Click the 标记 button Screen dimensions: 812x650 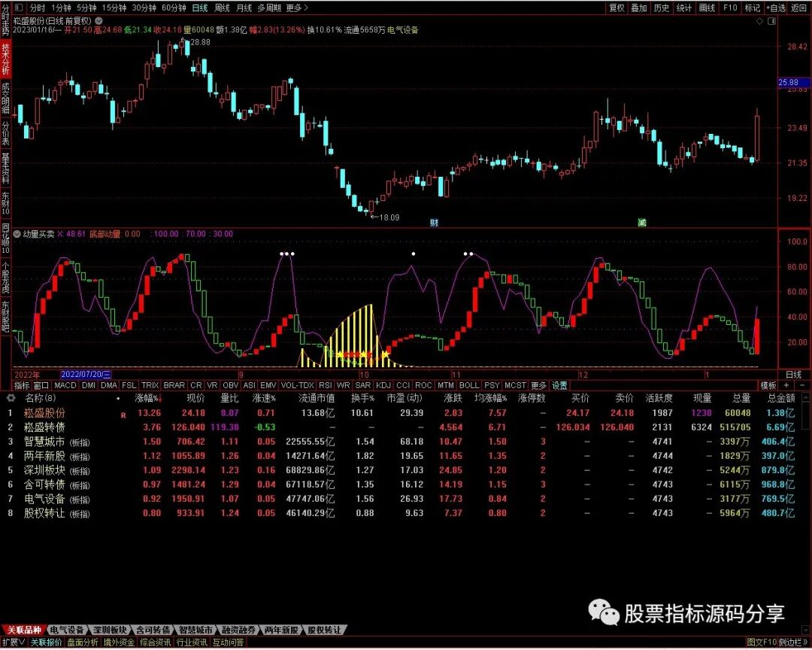[753, 8]
